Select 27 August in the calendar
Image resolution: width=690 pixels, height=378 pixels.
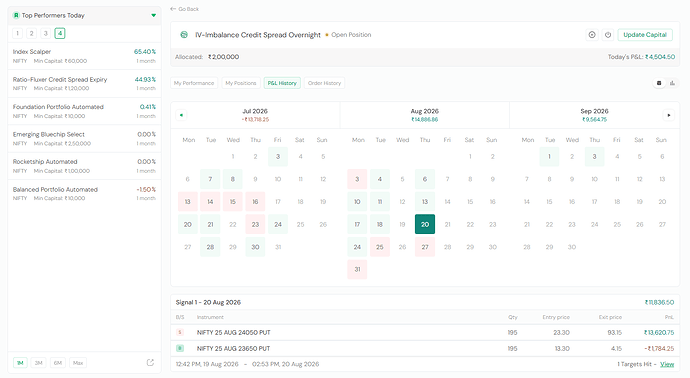pos(425,247)
